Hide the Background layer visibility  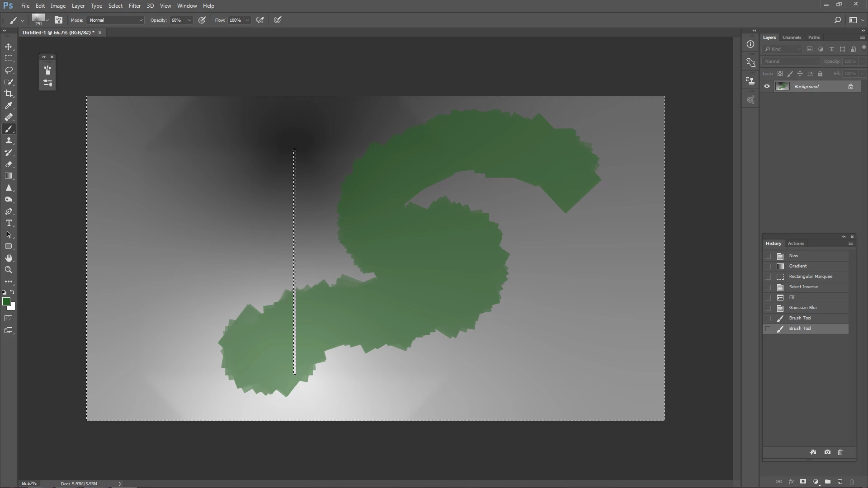[767, 86]
